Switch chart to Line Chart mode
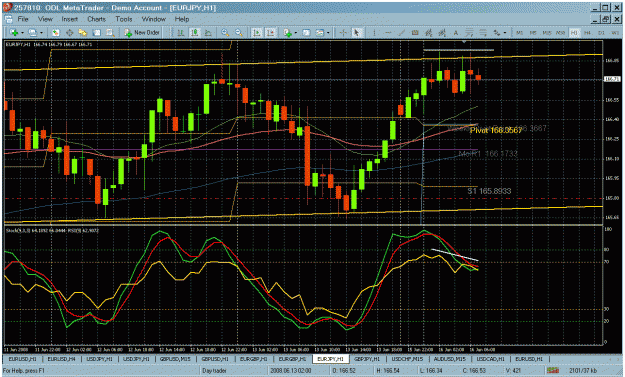Viewport: 625px width, 377px height. (x=208, y=33)
